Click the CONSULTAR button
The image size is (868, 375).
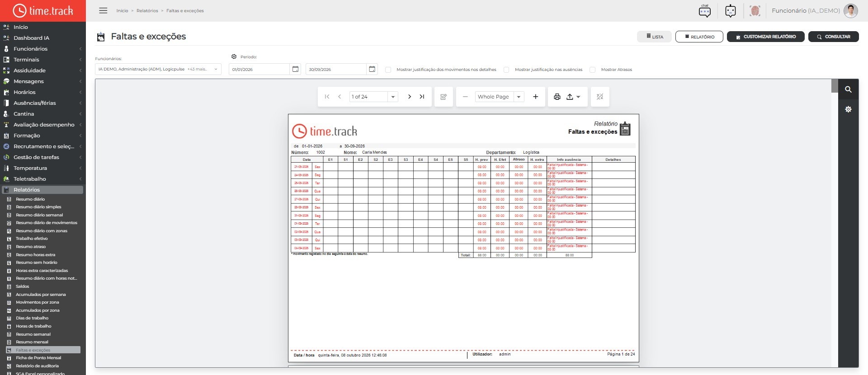833,37
